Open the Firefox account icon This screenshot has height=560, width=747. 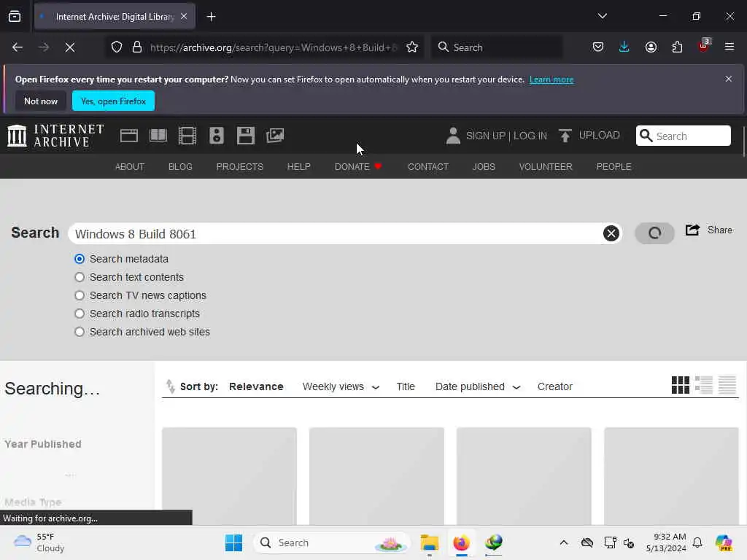651,47
